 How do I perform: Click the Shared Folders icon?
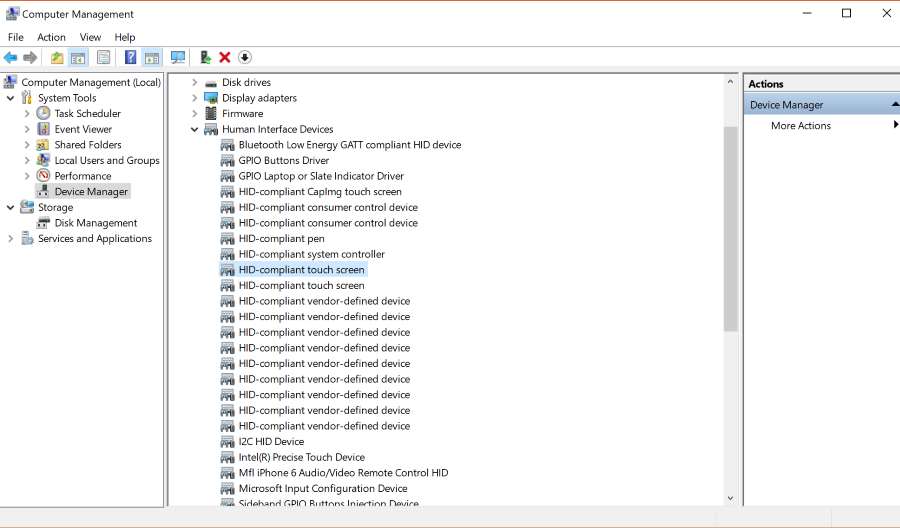43,145
